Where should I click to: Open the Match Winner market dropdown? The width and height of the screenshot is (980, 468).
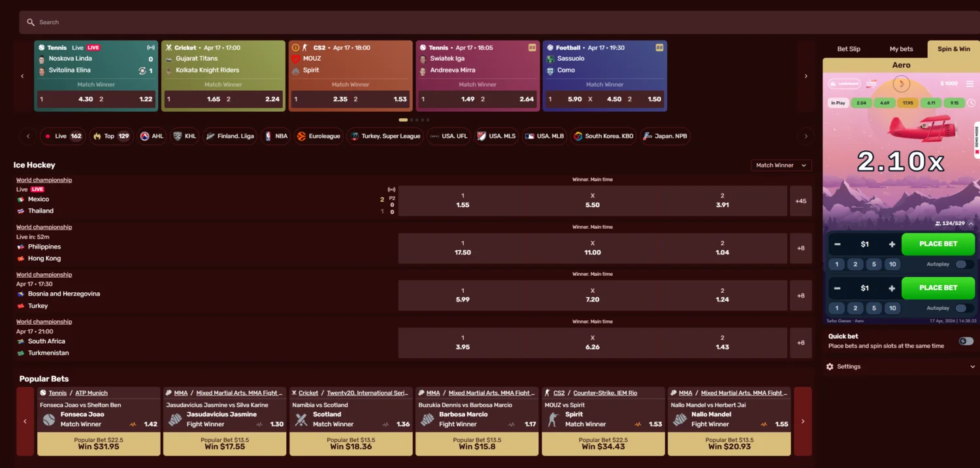(781, 165)
